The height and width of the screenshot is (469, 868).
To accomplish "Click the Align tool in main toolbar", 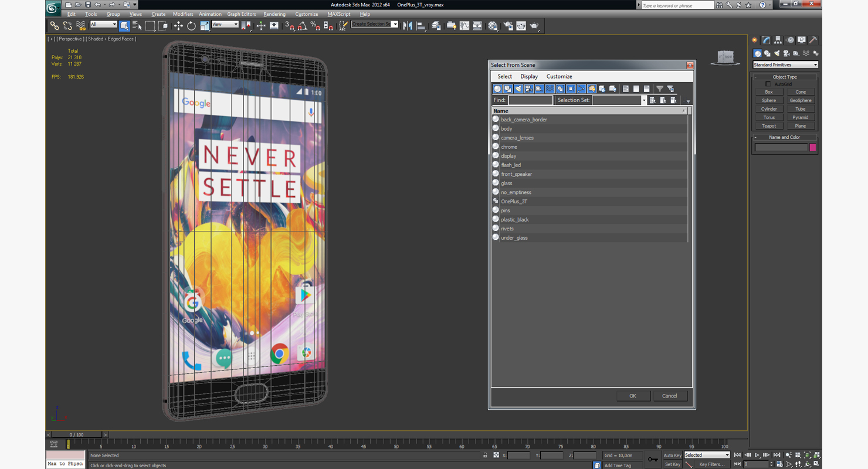I will pyautogui.click(x=421, y=26).
